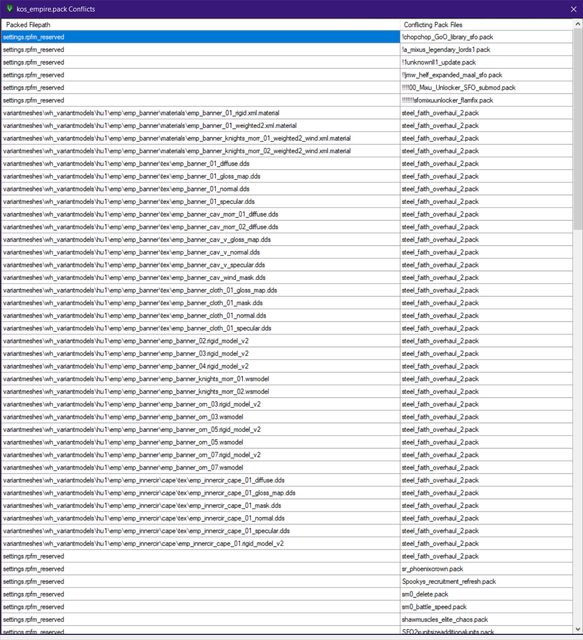
Task: Select the emp_banner_01_normal.dds filepath row
Action: point(200,189)
